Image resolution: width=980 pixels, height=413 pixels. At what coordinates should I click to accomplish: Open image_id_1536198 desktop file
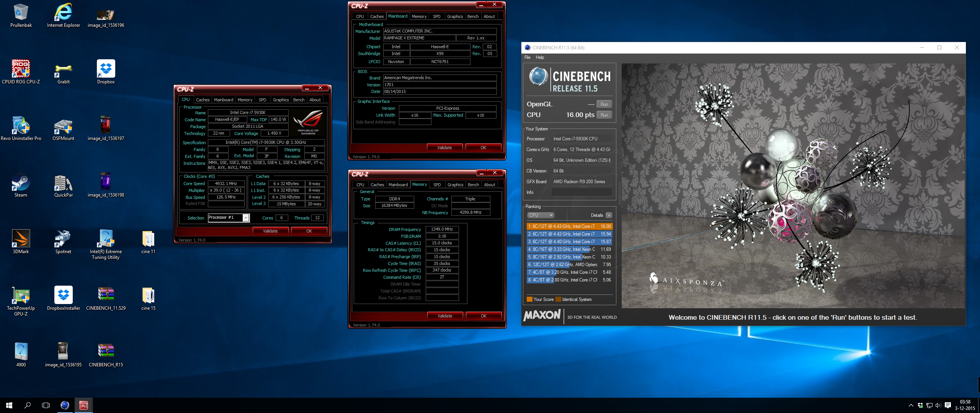[x=106, y=185]
